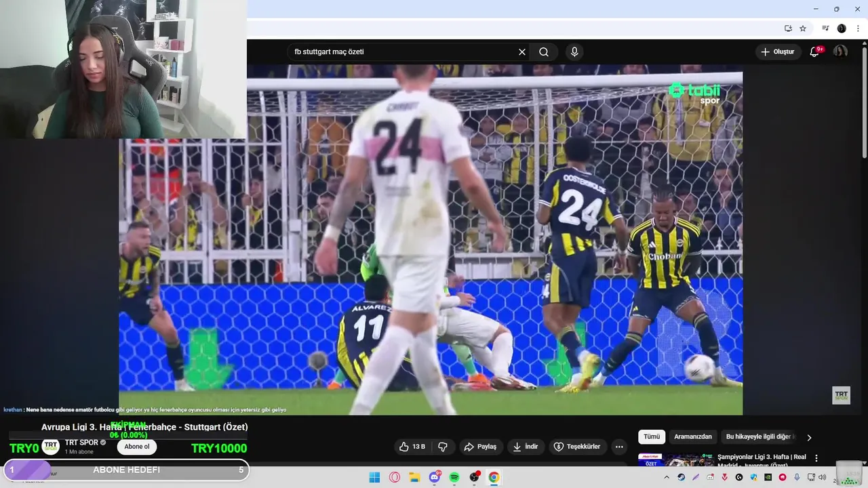Click Steam icon in system tray
The image size is (868, 488).
click(681, 477)
